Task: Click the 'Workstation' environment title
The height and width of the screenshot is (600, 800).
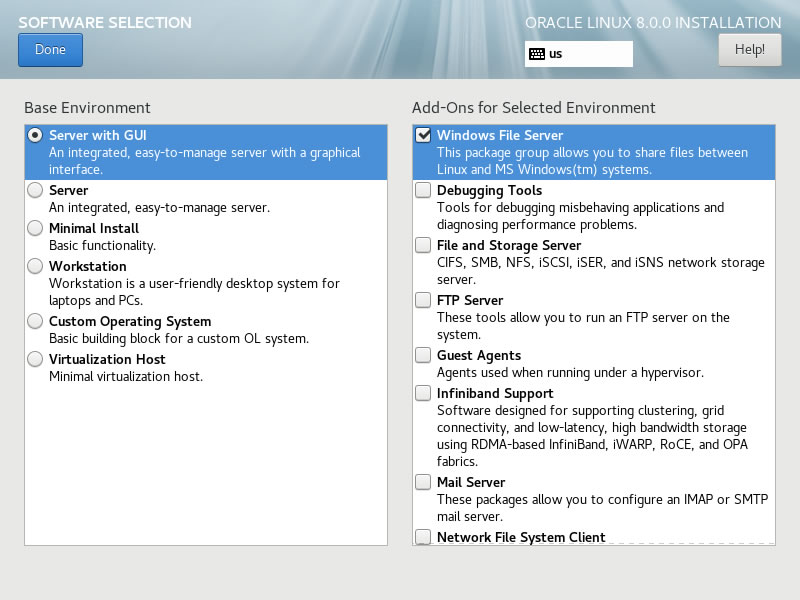Action: pyautogui.click(x=88, y=266)
